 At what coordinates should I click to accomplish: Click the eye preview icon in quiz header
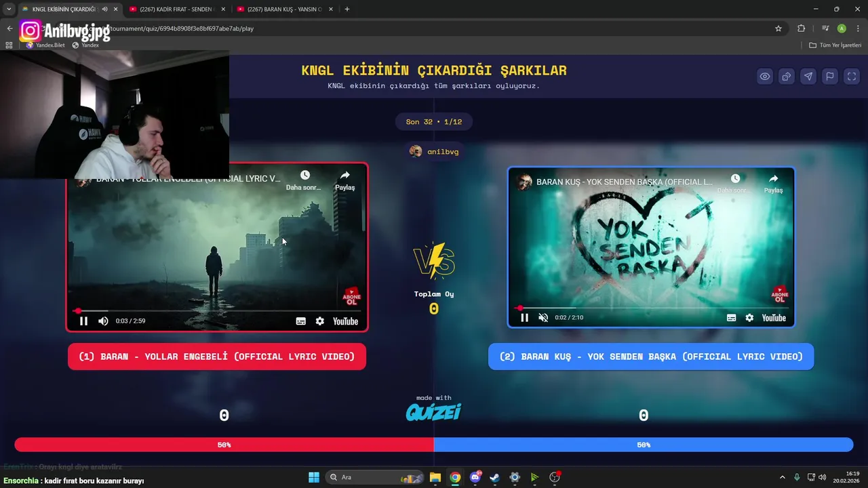(x=765, y=77)
